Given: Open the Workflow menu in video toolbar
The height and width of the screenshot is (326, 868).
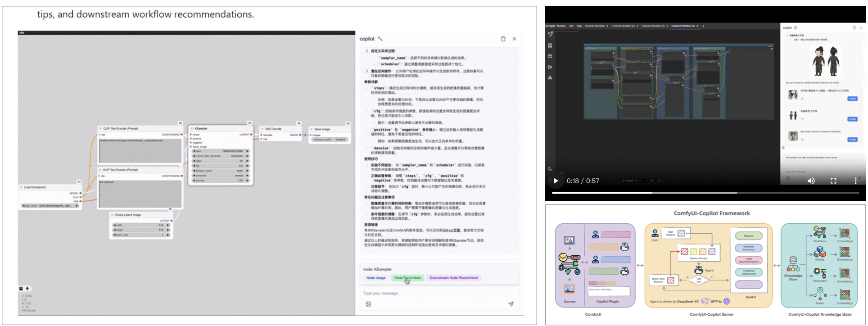Looking at the screenshot, I should pos(561,26).
